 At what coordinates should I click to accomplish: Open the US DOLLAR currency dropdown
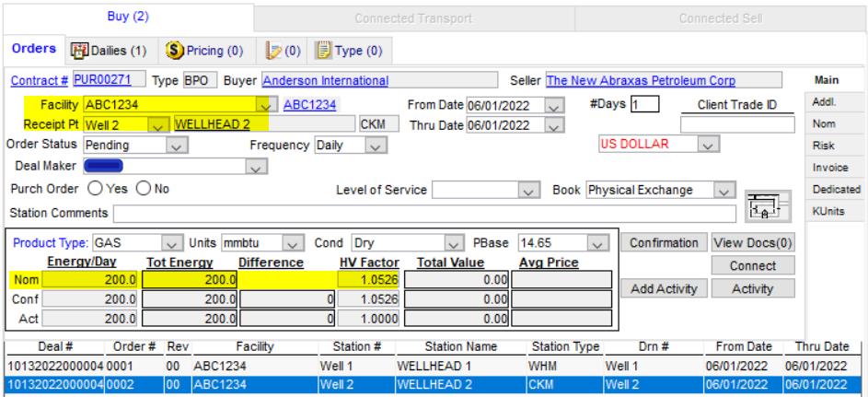tap(707, 146)
